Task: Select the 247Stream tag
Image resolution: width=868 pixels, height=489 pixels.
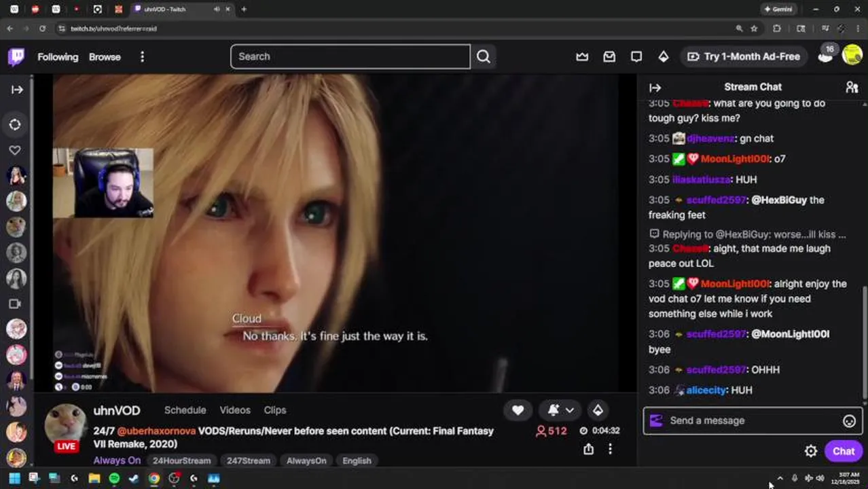Action: [249, 460]
